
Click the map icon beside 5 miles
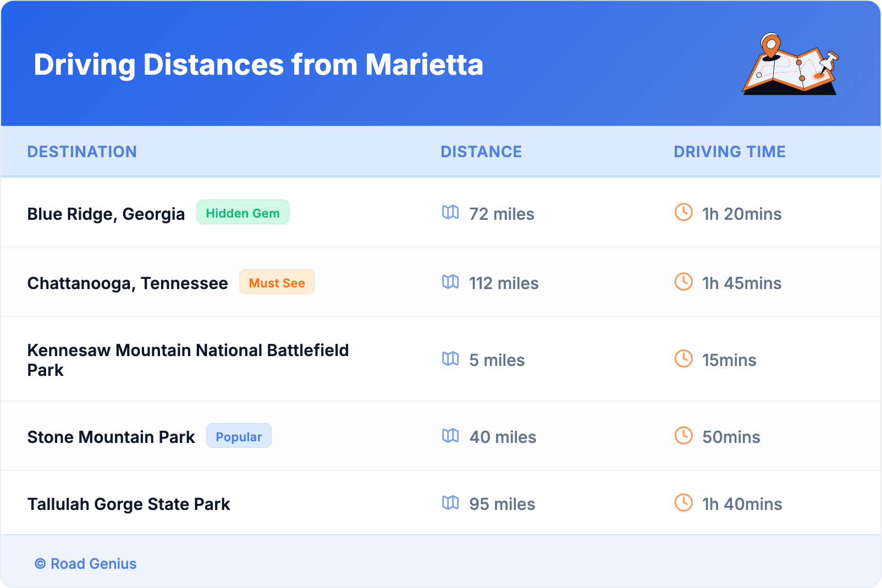[x=450, y=359]
